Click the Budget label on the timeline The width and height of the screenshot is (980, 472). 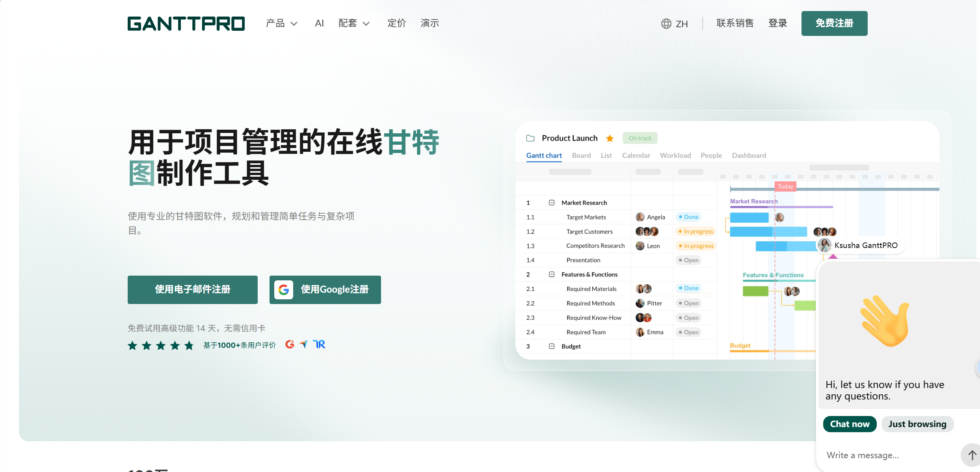pyautogui.click(x=740, y=345)
